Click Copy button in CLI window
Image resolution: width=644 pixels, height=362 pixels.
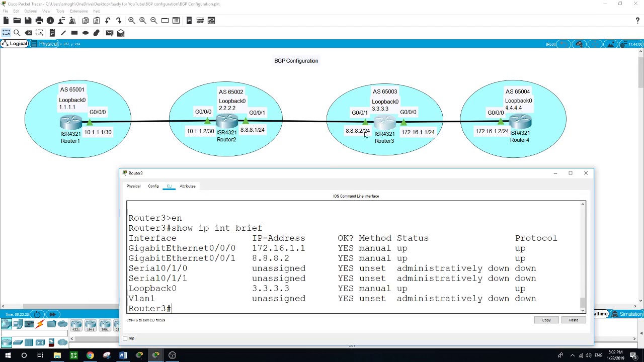(x=546, y=320)
